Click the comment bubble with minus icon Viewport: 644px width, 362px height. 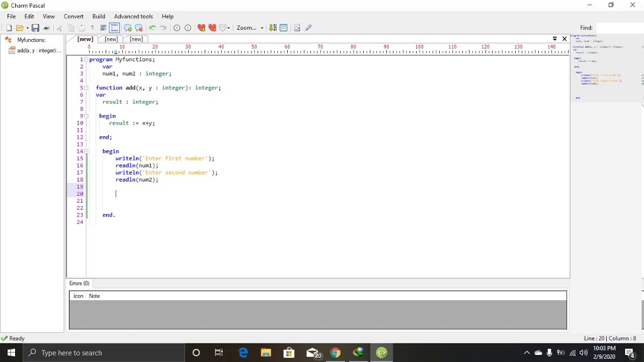point(139,28)
